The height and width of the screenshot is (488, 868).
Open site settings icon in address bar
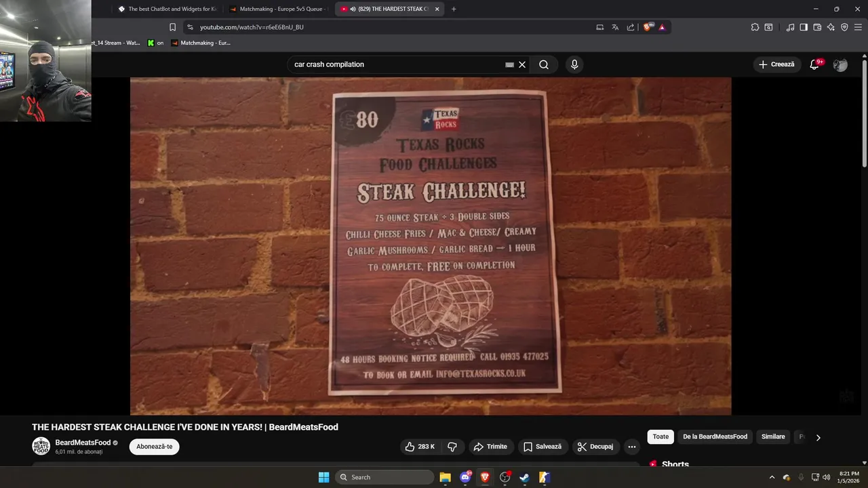coord(190,27)
